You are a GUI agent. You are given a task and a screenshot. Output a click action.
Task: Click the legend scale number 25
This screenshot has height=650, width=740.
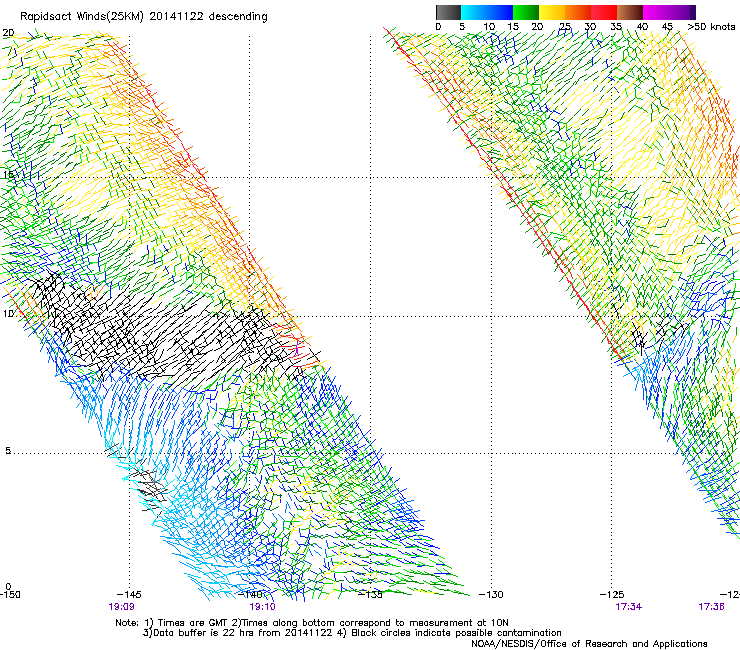pos(565,27)
